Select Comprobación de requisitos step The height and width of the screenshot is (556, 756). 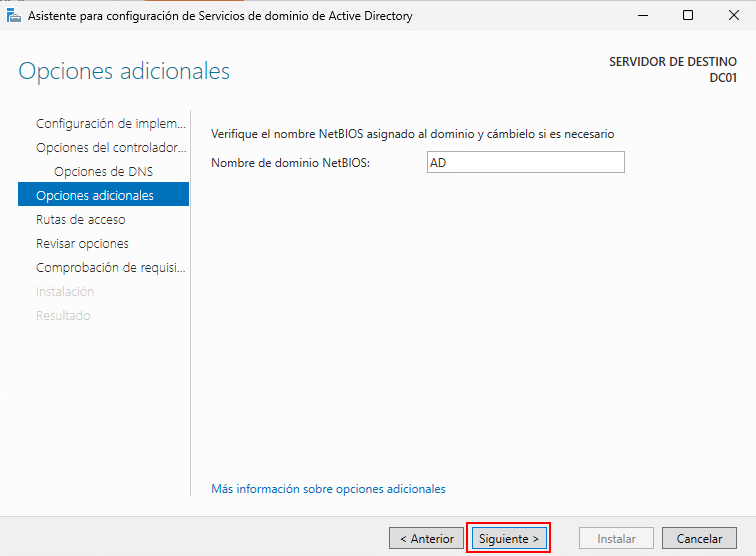coord(111,268)
